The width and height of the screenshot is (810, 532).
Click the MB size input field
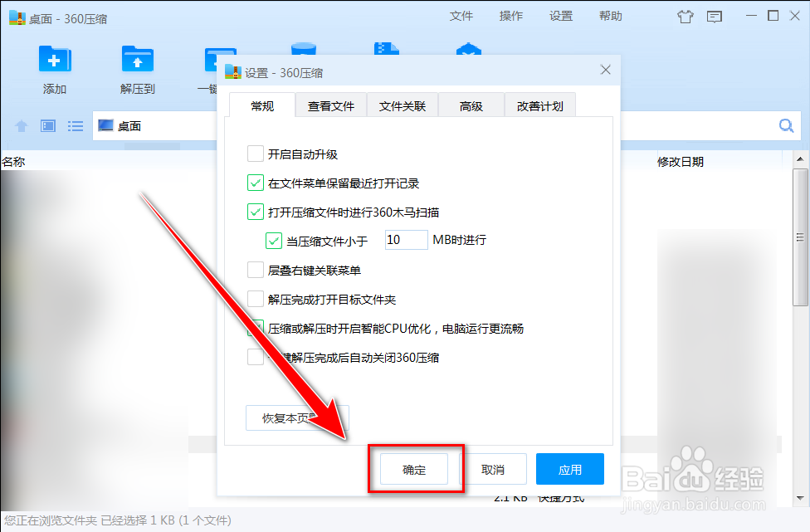[406, 240]
